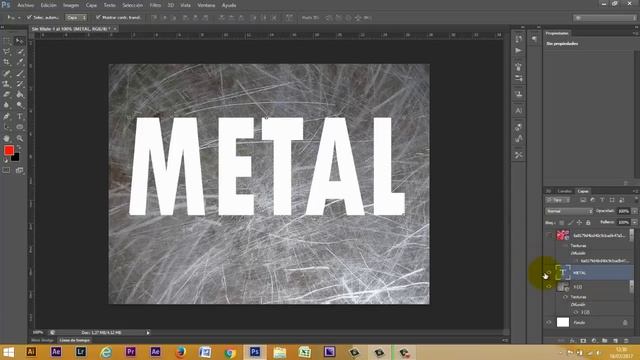Open the Filtro menu
The image size is (640, 360).
click(x=155, y=5)
